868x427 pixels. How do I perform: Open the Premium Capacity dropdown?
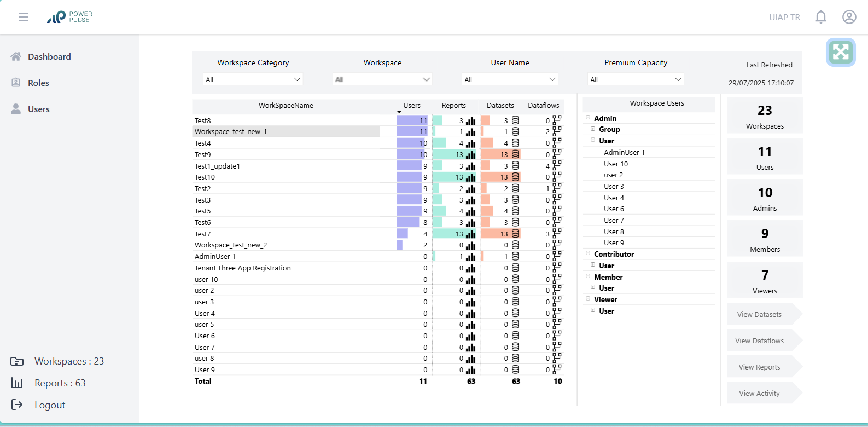coord(636,79)
